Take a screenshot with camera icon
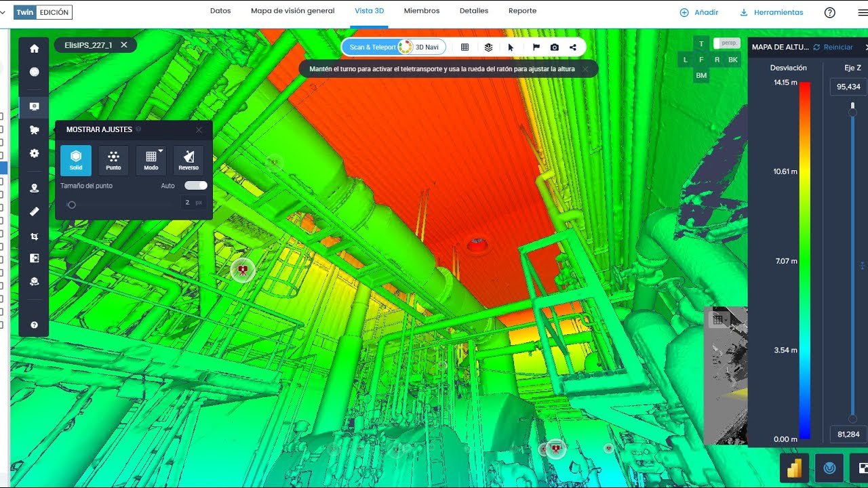 coord(555,47)
